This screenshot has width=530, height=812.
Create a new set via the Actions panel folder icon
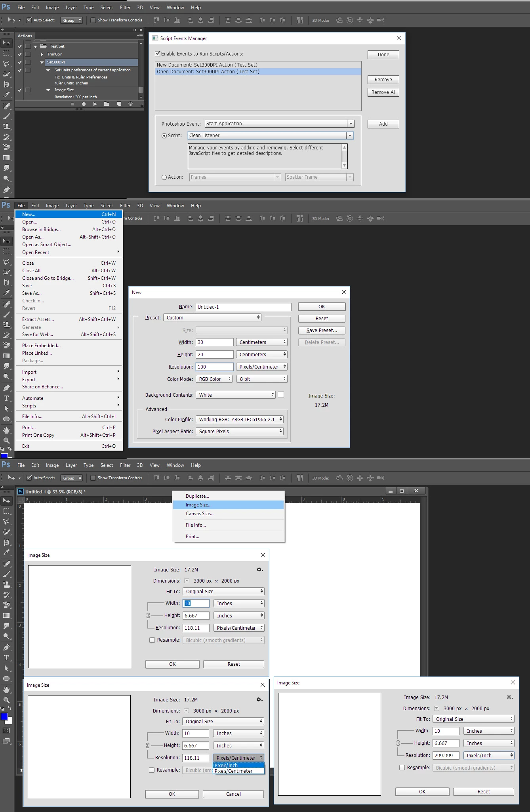[x=107, y=104]
